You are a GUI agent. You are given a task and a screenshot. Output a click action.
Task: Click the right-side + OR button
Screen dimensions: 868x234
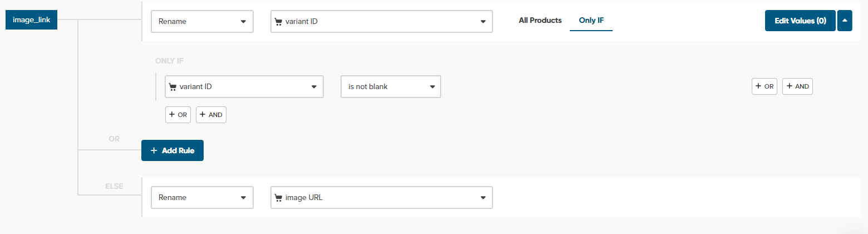click(x=764, y=86)
